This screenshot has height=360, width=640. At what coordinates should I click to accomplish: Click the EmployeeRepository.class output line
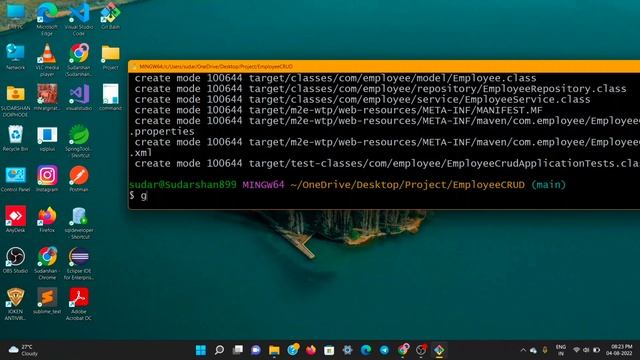pos(380,89)
